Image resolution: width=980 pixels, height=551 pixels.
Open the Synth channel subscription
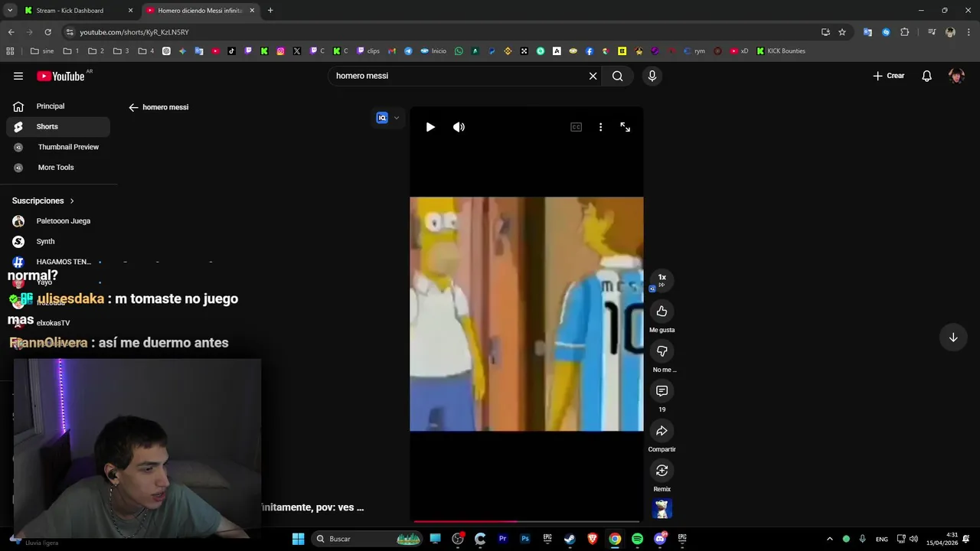[58, 241]
